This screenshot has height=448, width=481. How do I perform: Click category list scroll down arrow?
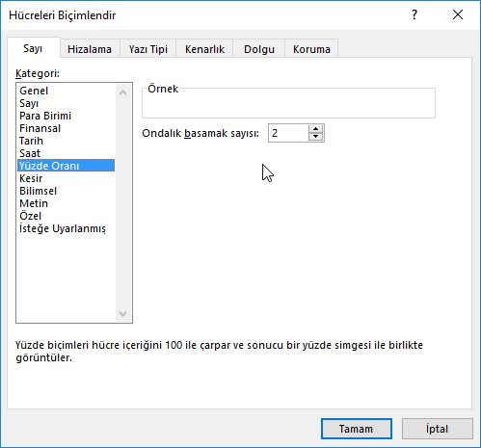122,313
